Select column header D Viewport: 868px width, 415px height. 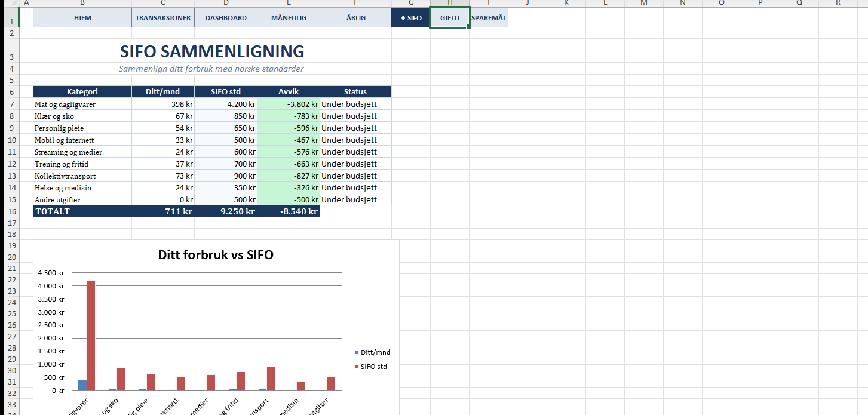tap(226, 3)
